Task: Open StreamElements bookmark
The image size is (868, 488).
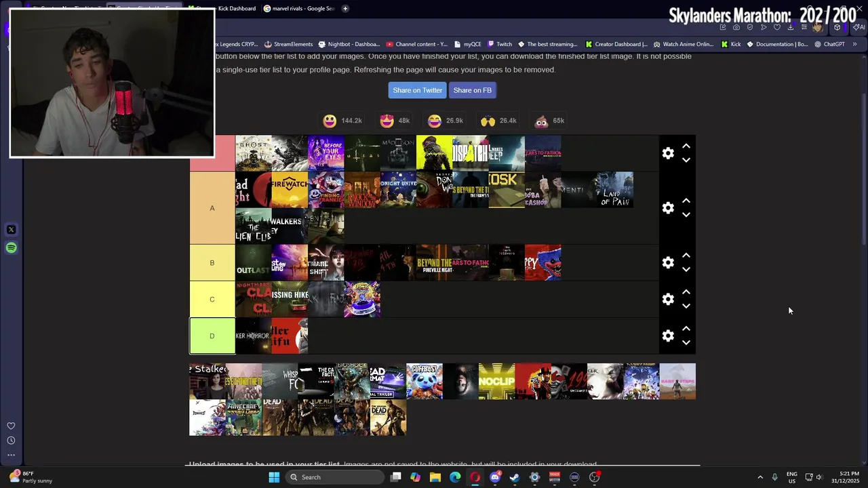Action: (288, 44)
